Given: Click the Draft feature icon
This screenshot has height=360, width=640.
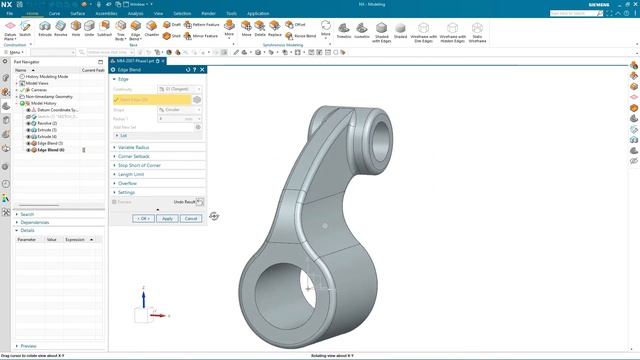Looking at the screenshot, I should (172, 25).
